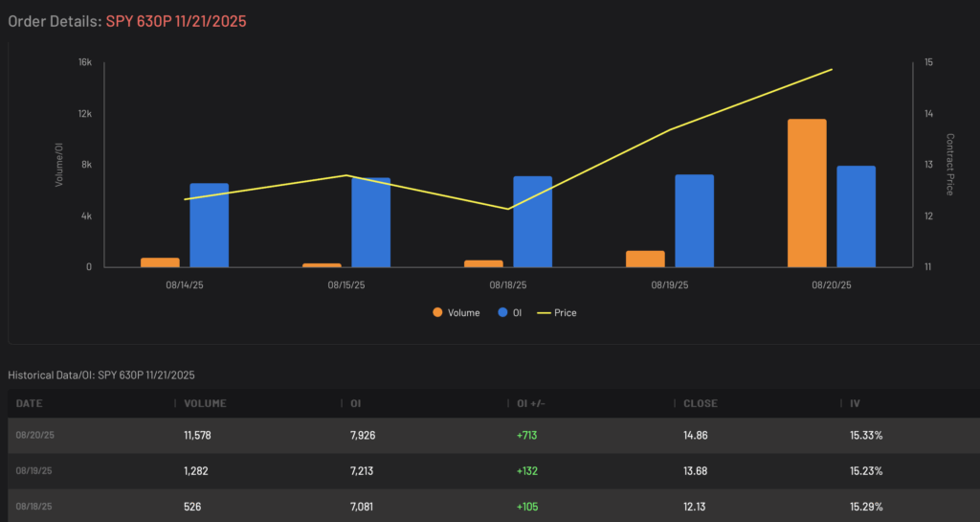Click volume value 11,578
The width and height of the screenshot is (980, 522).
click(x=197, y=435)
